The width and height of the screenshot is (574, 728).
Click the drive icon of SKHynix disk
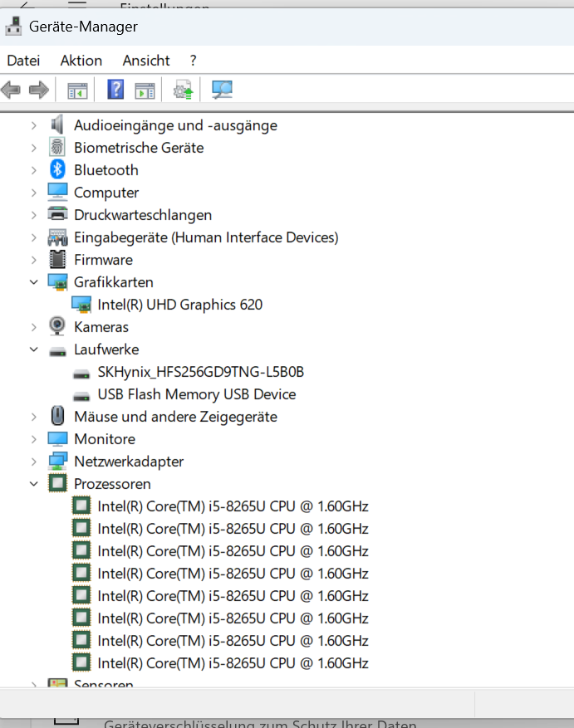tap(81, 374)
